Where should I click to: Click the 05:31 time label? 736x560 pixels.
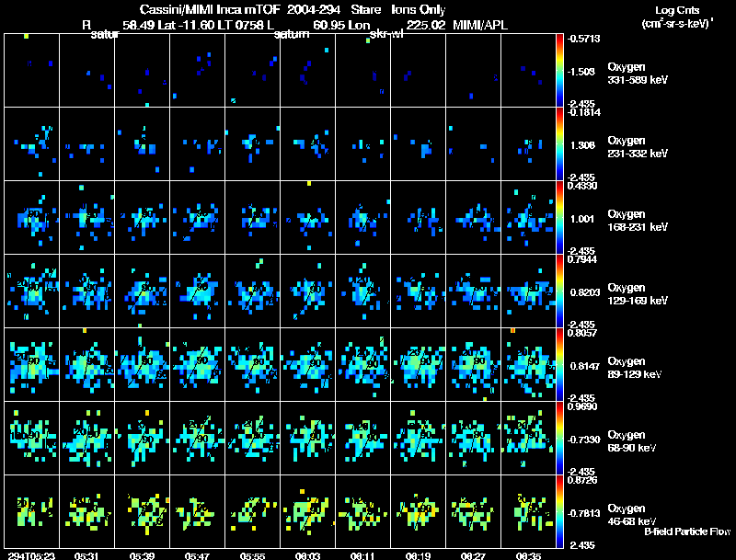[x=86, y=556]
